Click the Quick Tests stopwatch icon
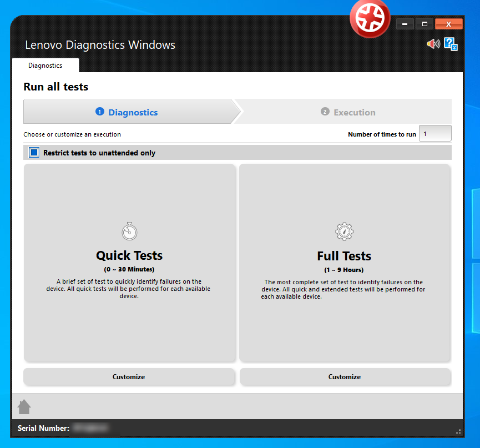 pyautogui.click(x=129, y=231)
